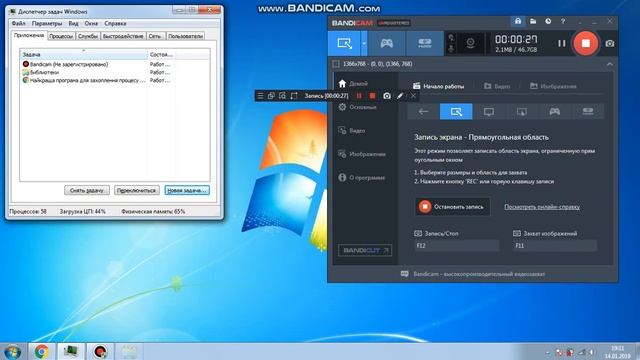Open О программе in Bandicam sidebar
640x360 pixels.
pos(362,178)
